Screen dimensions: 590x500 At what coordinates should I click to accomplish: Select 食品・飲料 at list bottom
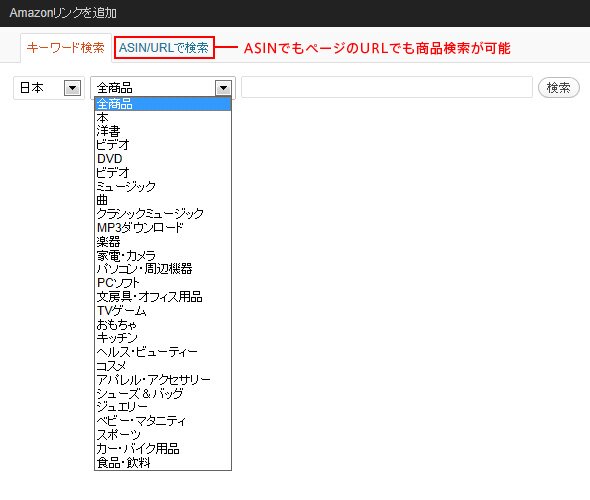click(163, 462)
